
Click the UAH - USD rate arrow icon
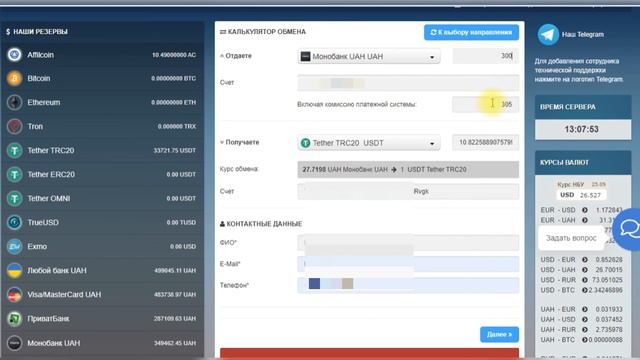(584, 320)
